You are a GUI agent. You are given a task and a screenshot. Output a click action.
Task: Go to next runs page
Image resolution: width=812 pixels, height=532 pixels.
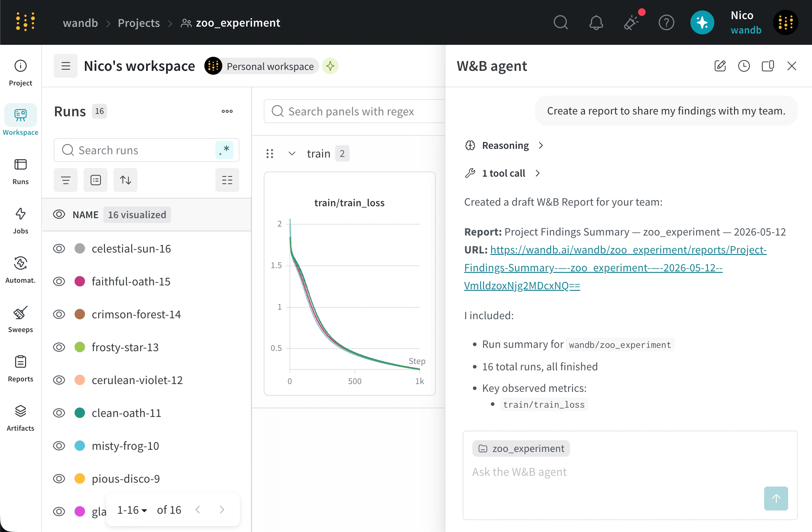coord(222,510)
